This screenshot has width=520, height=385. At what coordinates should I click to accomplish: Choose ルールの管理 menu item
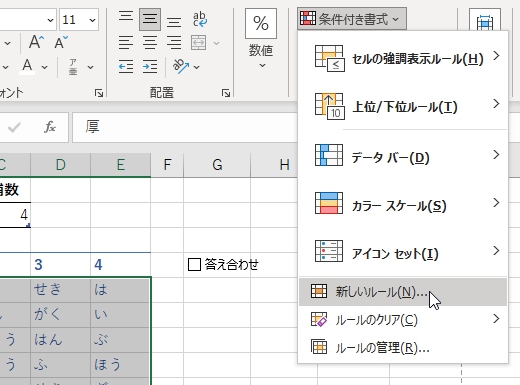(x=403, y=348)
